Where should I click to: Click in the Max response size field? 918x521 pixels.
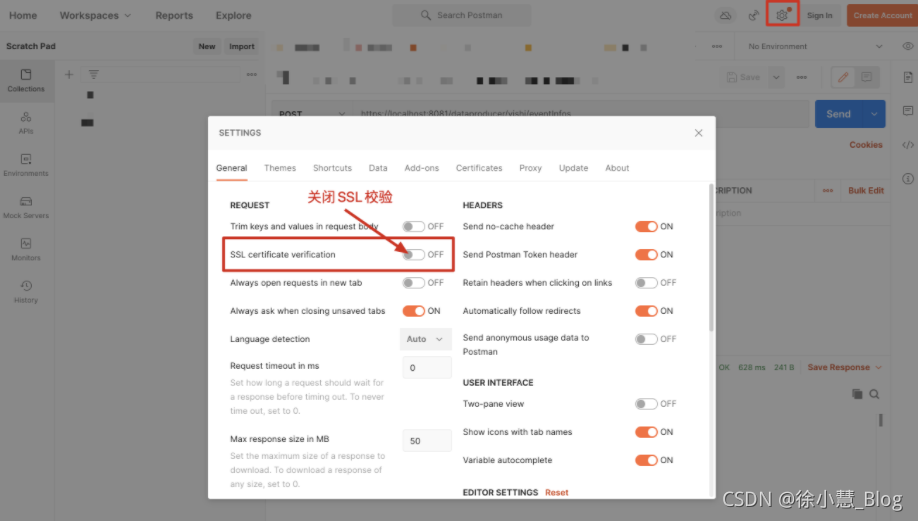coord(427,441)
